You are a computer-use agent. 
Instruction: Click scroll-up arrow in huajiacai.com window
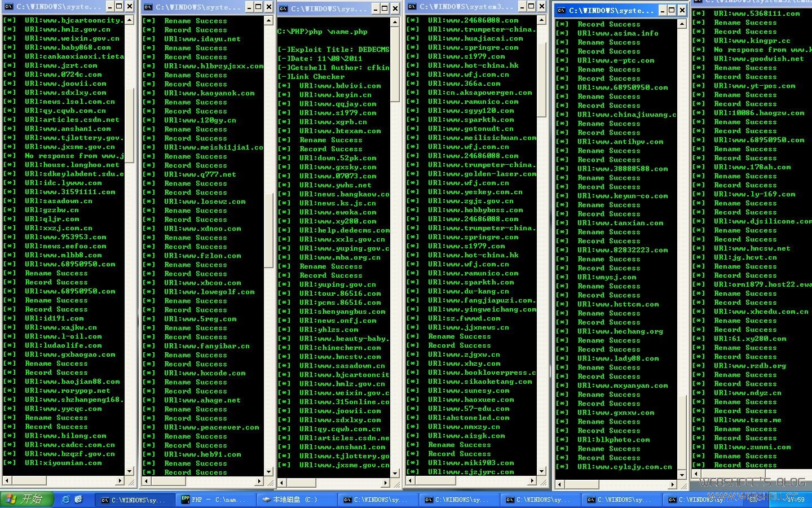pos(541,20)
